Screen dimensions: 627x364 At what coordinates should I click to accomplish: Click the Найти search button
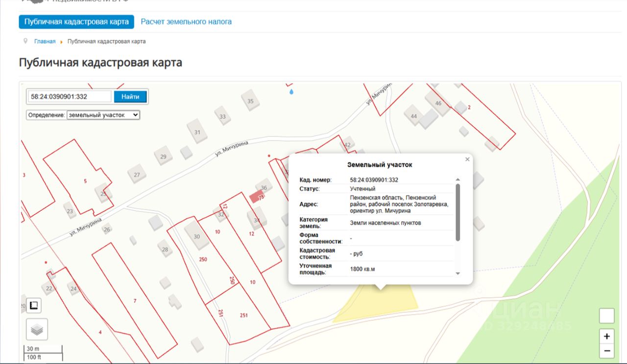tap(130, 96)
